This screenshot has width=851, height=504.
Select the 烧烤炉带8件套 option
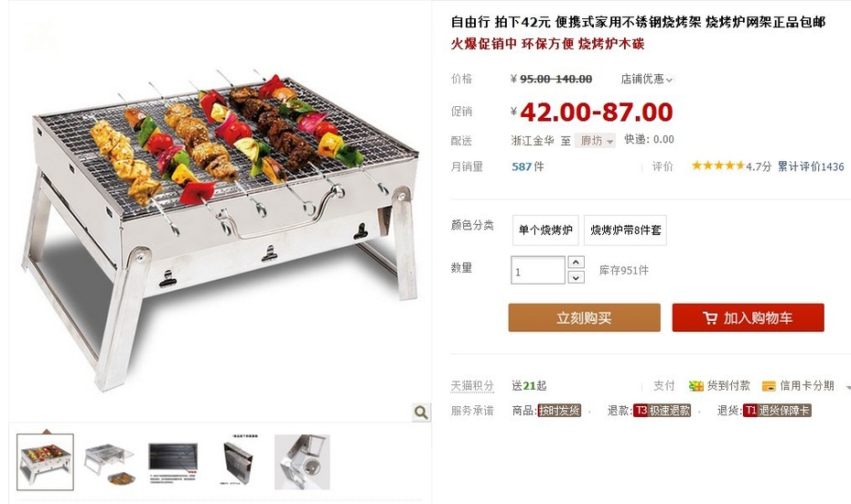tap(625, 230)
